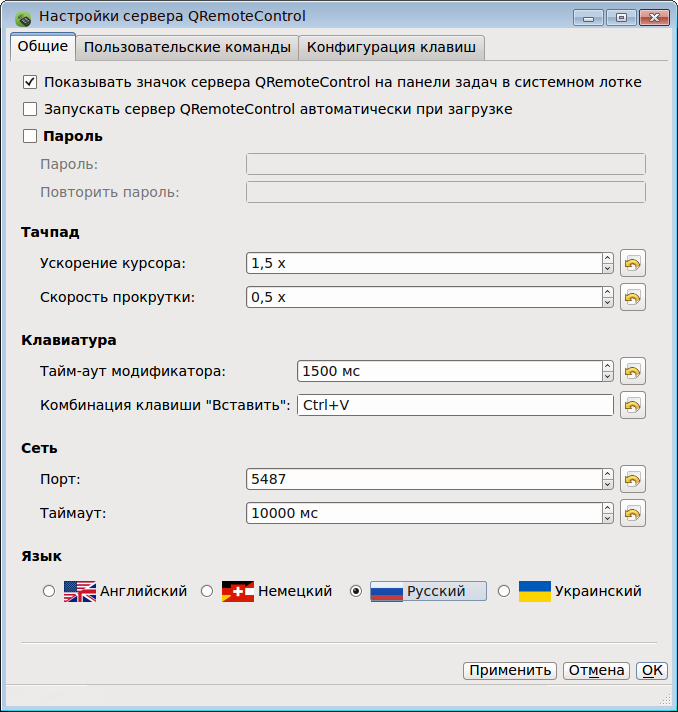
Task: Reset network timeout to default
Action: (633, 513)
